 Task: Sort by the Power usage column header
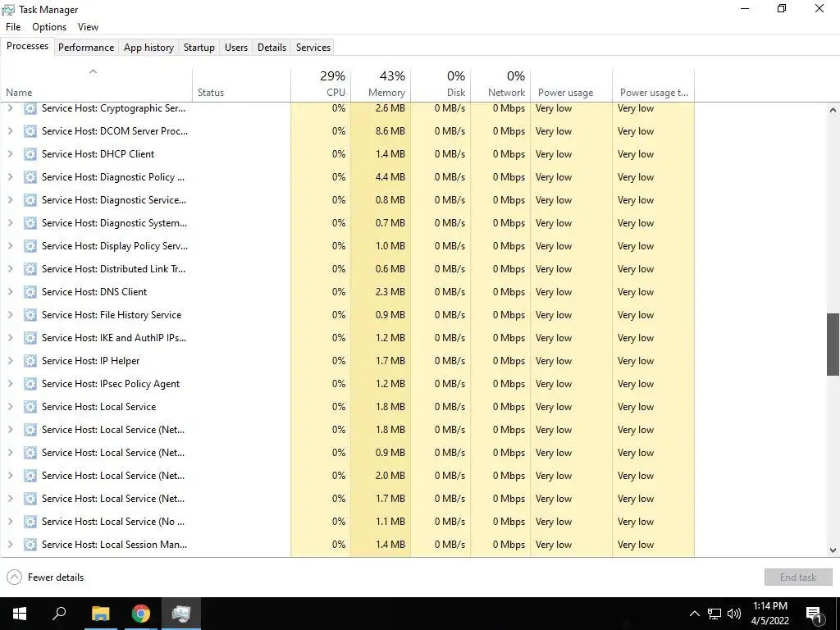coord(572,85)
